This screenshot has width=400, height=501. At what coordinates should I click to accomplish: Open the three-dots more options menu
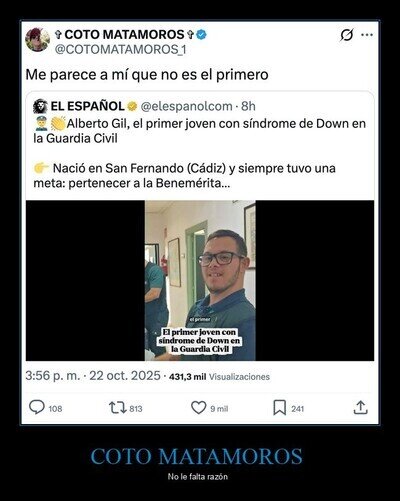pos(367,35)
